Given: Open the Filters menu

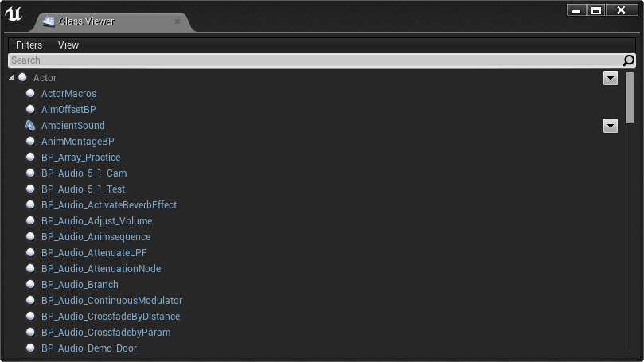Looking at the screenshot, I should (x=29, y=45).
